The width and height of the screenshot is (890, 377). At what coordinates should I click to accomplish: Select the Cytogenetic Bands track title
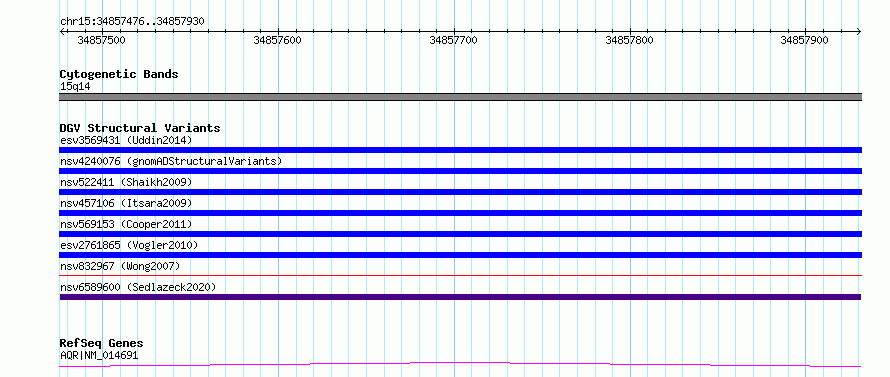pos(119,74)
